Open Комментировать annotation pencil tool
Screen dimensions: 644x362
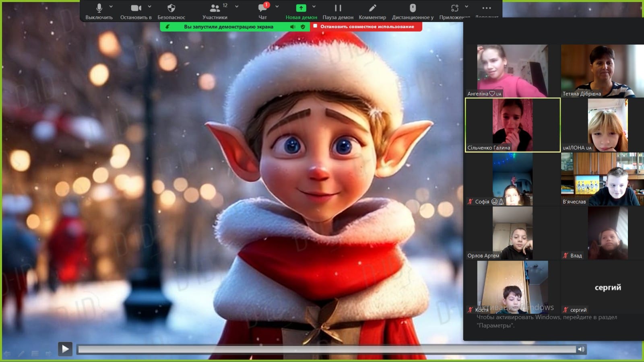tap(373, 8)
